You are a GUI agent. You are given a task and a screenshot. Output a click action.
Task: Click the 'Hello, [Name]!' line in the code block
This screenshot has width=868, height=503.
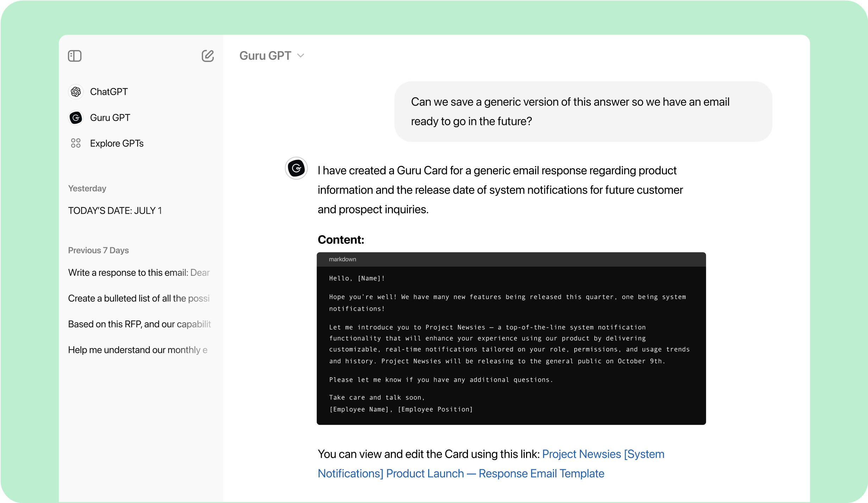[357, 278]
